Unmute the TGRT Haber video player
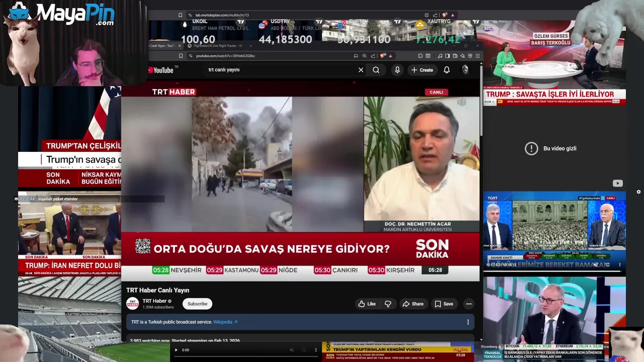Viewport: 644px width, 362px height. 596,265
